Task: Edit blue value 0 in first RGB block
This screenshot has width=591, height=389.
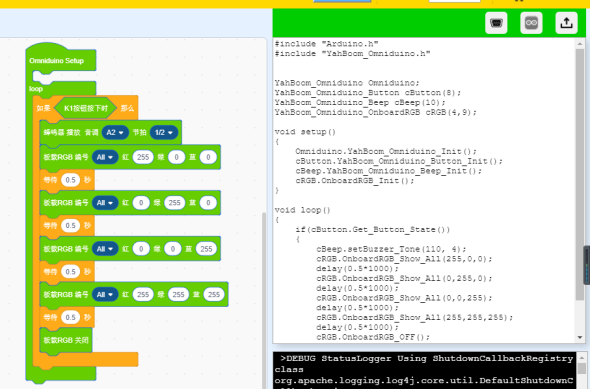Action: [x=208, y=157]
